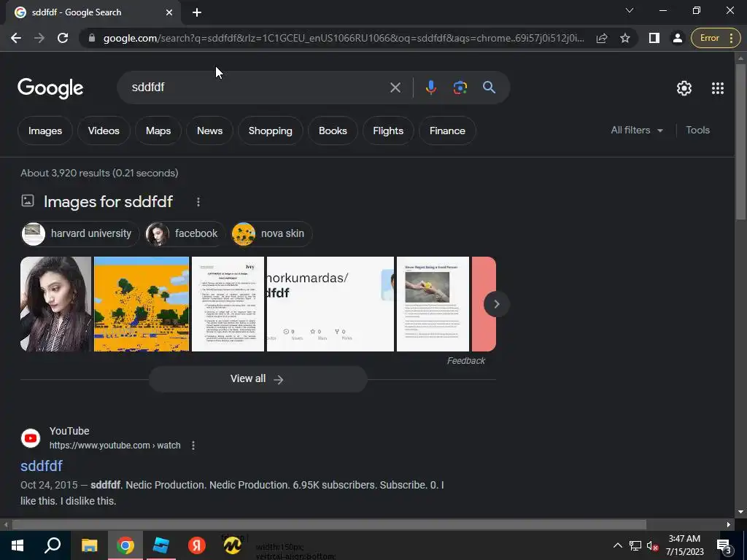Open the Google apps grid
This screenshot has width=747, height=560.
click(x=718, y=88)
